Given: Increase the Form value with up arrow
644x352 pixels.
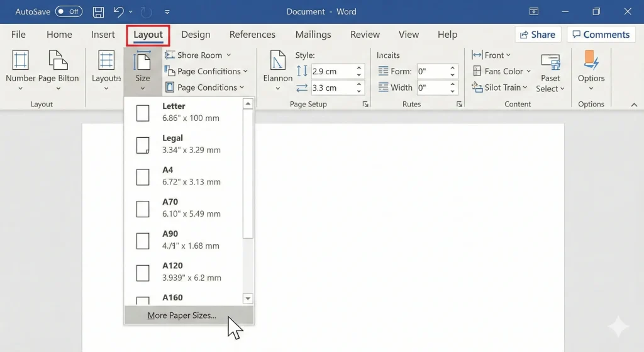Looking at the screenshot, I should (x=452, y=68).
